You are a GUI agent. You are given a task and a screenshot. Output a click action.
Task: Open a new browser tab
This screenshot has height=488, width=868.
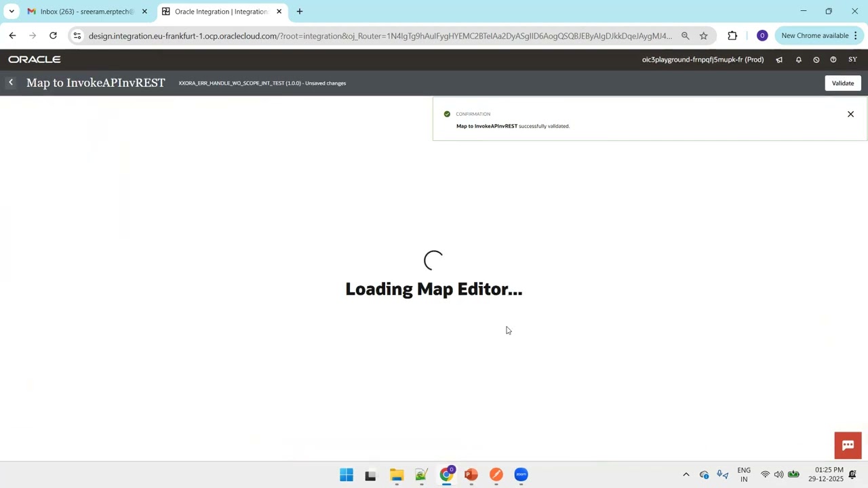click(x=299, y=12)
